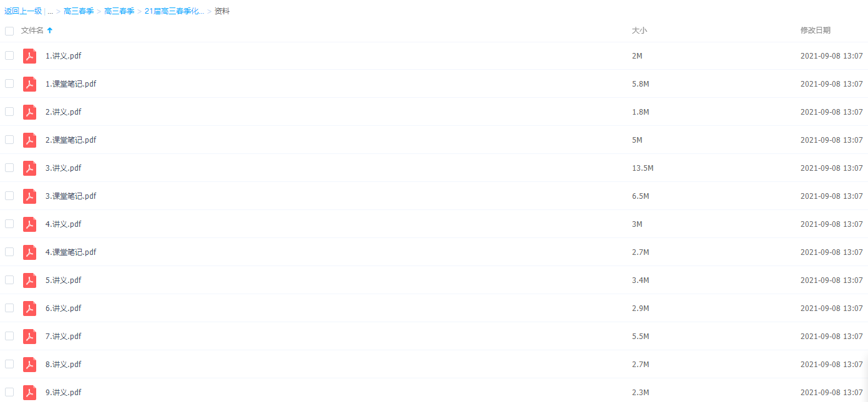Click the 返回上一级 link
Image resolution: width=868 pixels, height=402 pixels.
pyautogui.click(x=23, y=11)
